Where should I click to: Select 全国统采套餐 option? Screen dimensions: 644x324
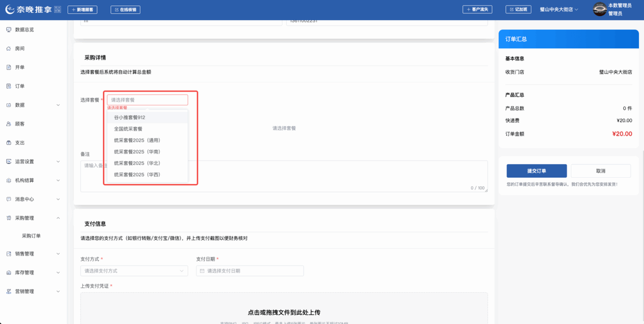[147, 129]
